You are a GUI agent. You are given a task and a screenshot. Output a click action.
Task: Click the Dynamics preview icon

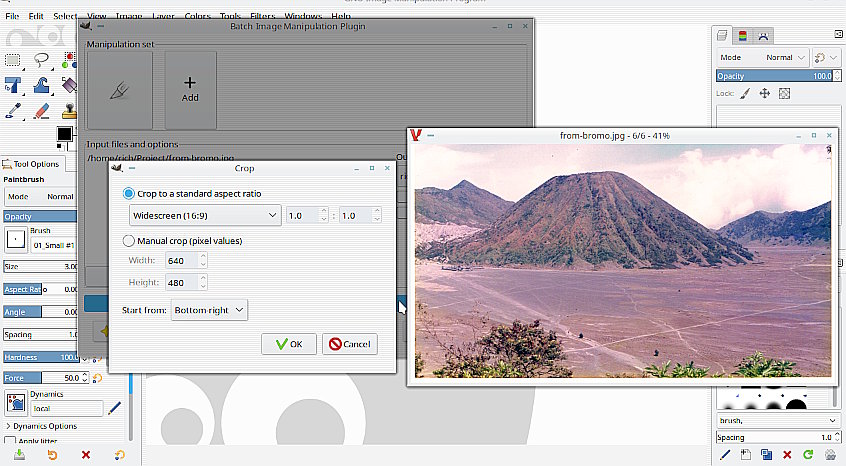(x=16, y=403)
